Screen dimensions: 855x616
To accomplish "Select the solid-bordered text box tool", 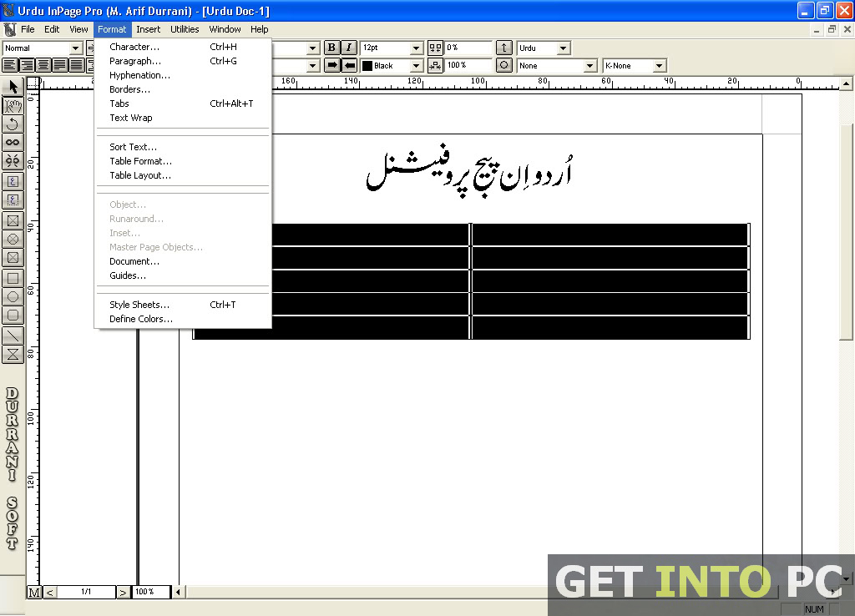I will pos(13,181).
